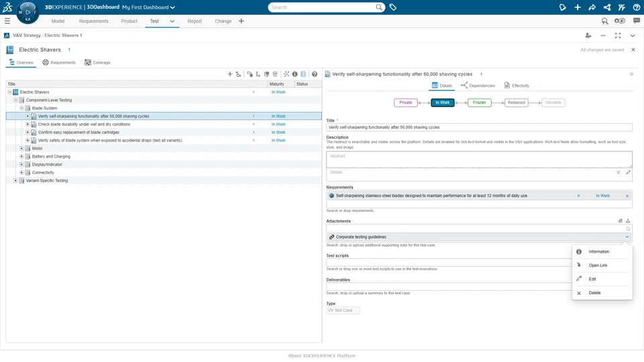
Task: Click the top search input field
Action: [x=323, y=7]
